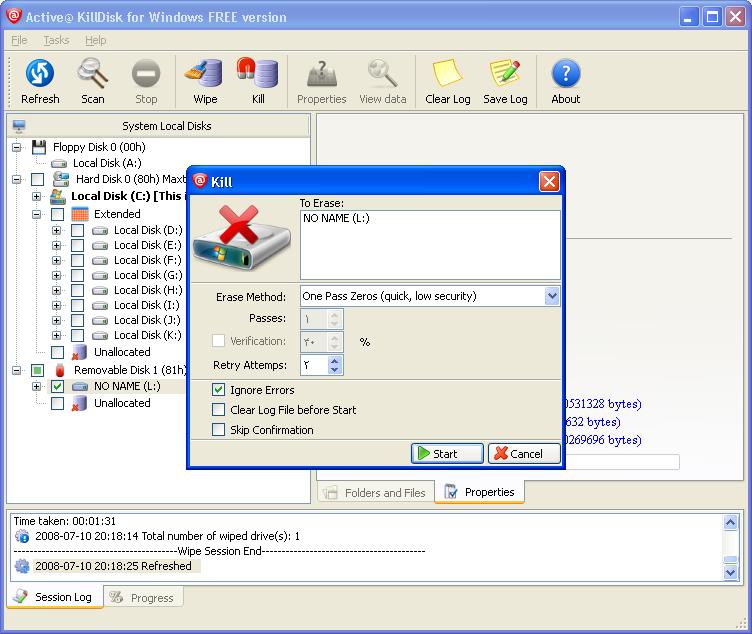The width and height of the screenshot is (752, 634).
Task: Cancel the Kill dialog
Action: tap(524, 453)
